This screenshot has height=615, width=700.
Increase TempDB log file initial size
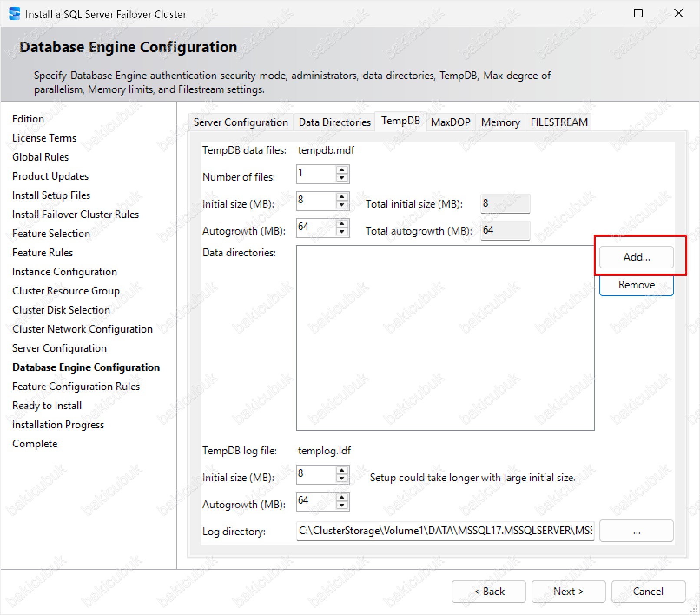(x=342, y=470)
